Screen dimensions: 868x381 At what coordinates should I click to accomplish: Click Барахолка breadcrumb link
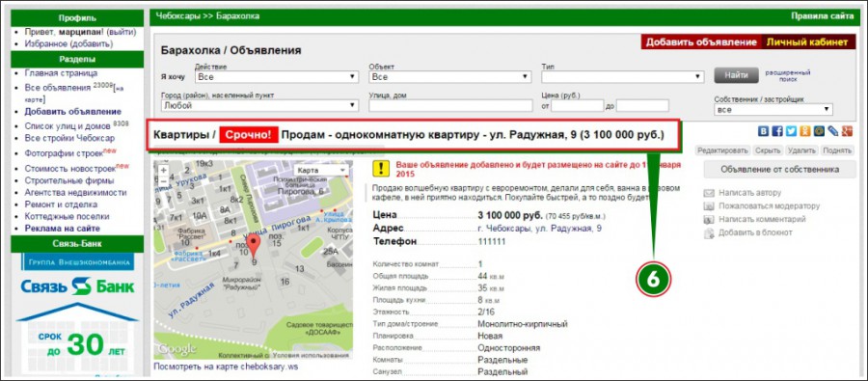[237, 16]
